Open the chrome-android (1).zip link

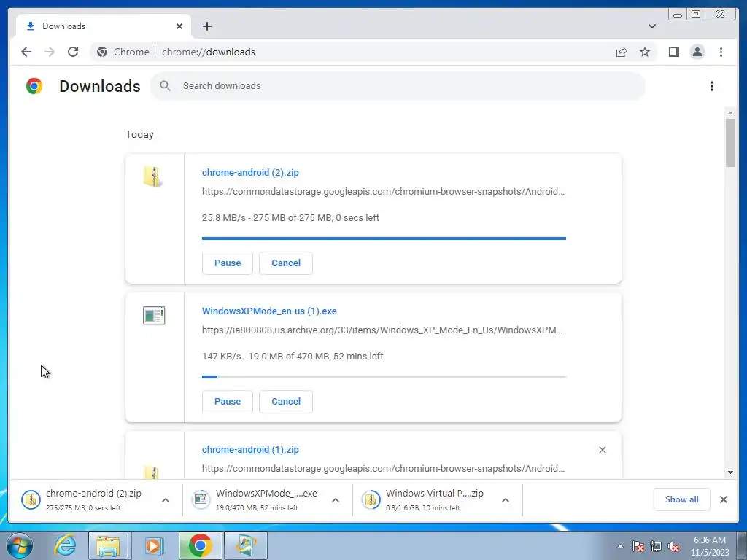[250, 449]
